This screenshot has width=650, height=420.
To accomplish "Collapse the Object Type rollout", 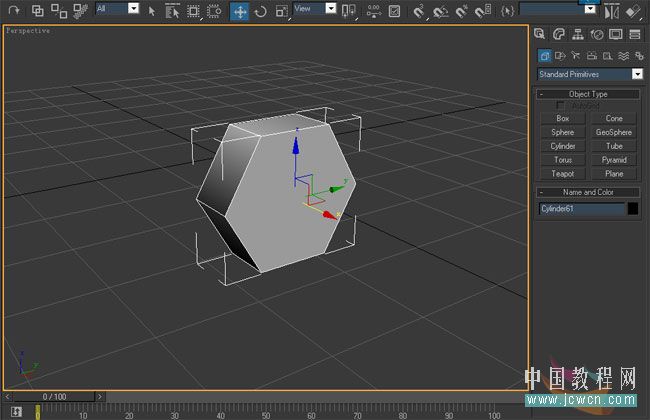I will 588,94.
